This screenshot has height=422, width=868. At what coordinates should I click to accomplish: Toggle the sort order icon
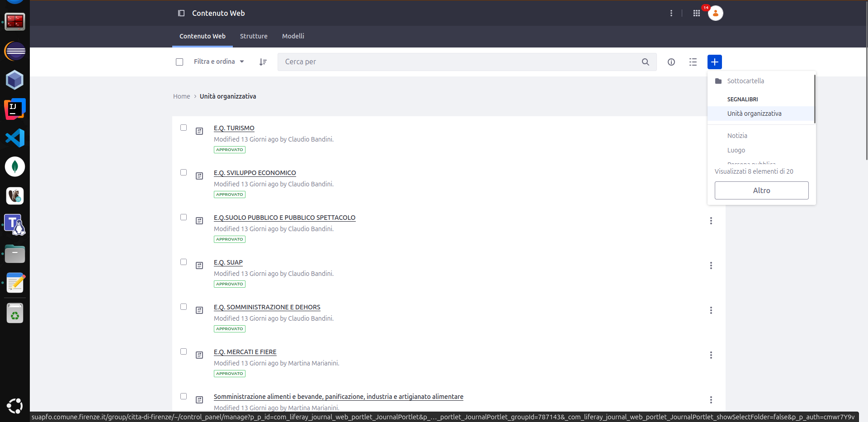click(x=264, y=62)
